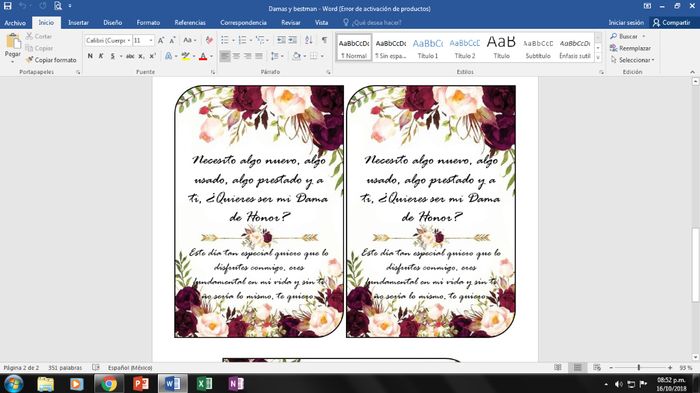Open Windows Start button
700x393 pixels.
13,384
